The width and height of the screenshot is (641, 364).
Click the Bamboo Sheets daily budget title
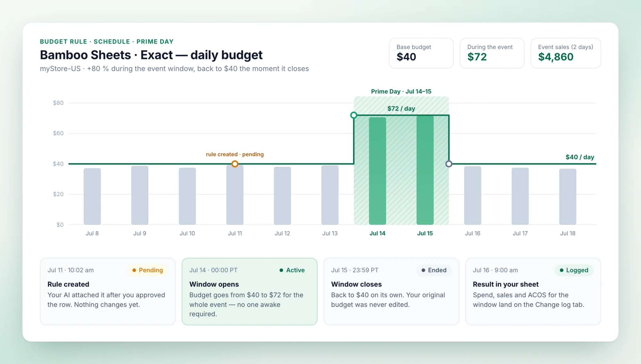151,55
